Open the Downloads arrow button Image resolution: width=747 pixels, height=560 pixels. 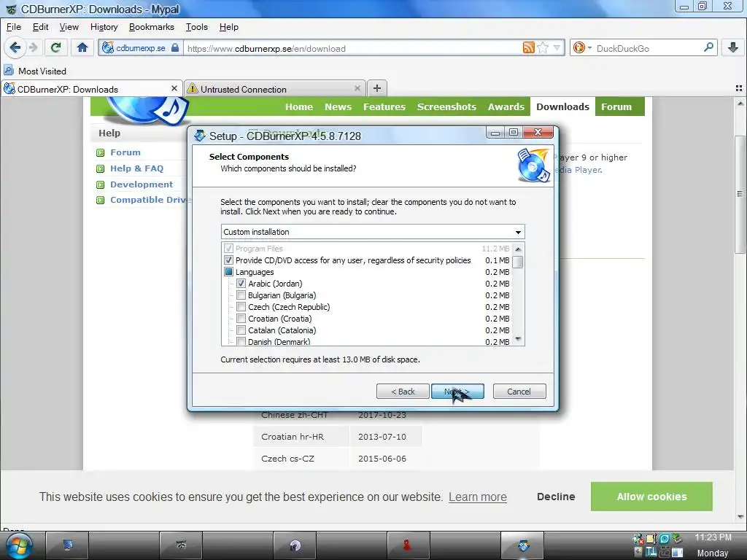733,47
